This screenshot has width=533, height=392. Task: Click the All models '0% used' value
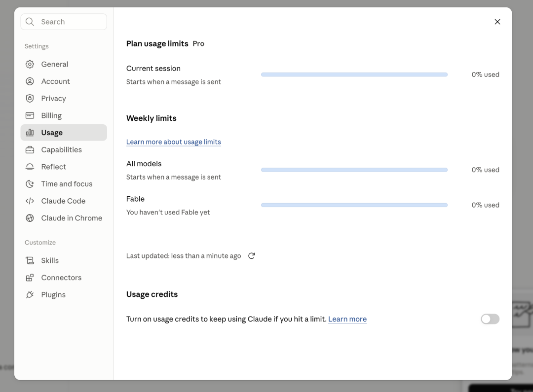point(486,170)
